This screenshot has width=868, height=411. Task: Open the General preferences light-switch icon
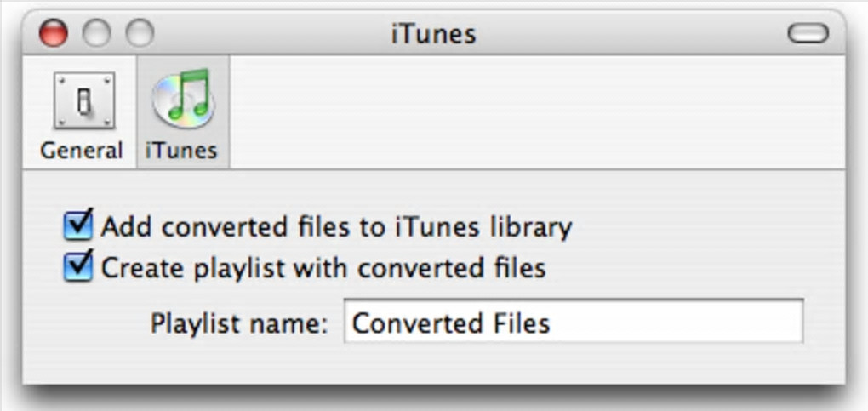coord(83,100)
